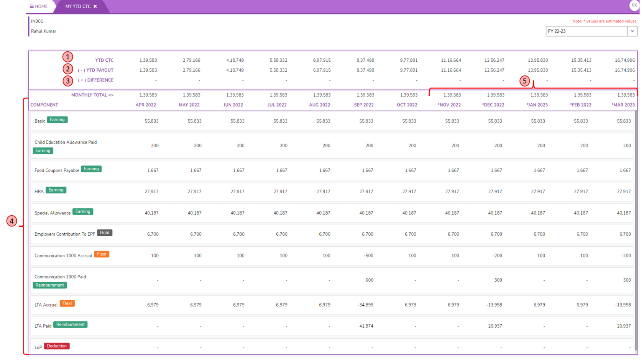
Task: Open the KK user profile avatar
Action: [634, 5]
